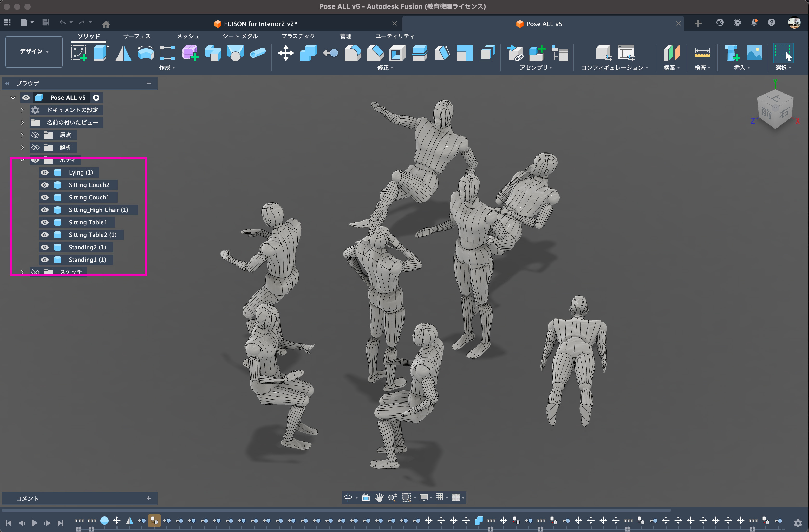Switch to the FUISON for Interior2 v2 document tab
This screenshot has width=809, height=532.
pos(260,24)
